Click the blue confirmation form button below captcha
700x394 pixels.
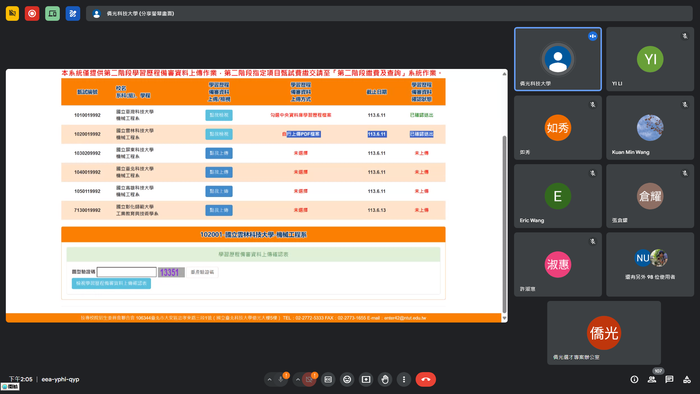tap(111, 283)
